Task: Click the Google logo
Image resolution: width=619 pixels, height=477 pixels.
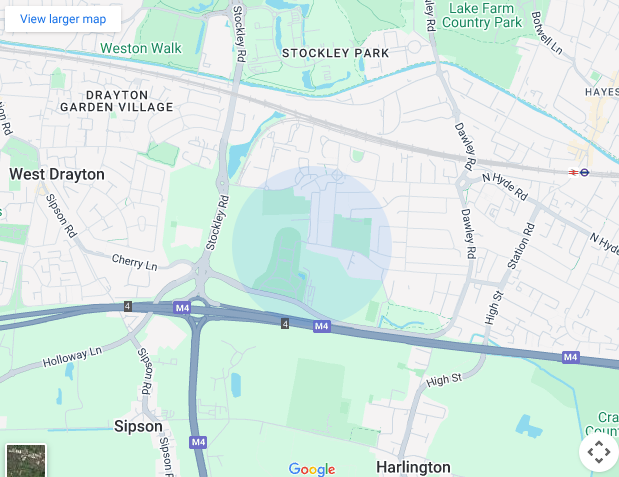Action: point(312,469)
